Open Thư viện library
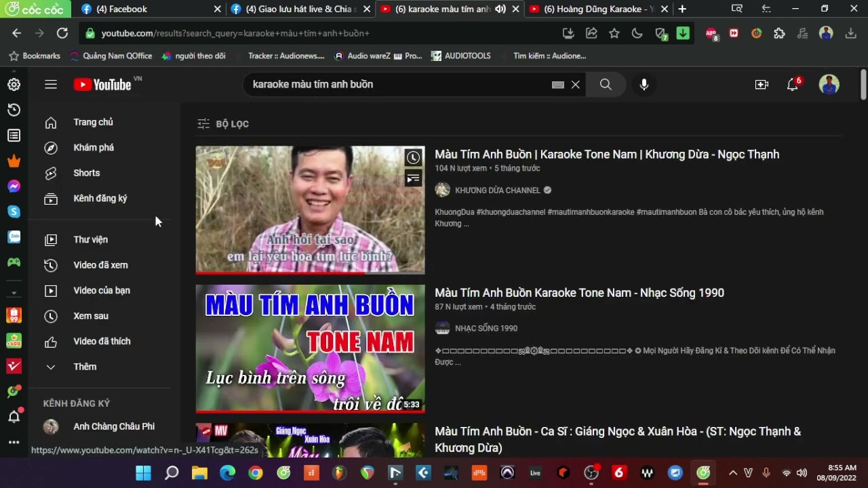This screenshot has height=488, width=868. (x=91, y=240)
